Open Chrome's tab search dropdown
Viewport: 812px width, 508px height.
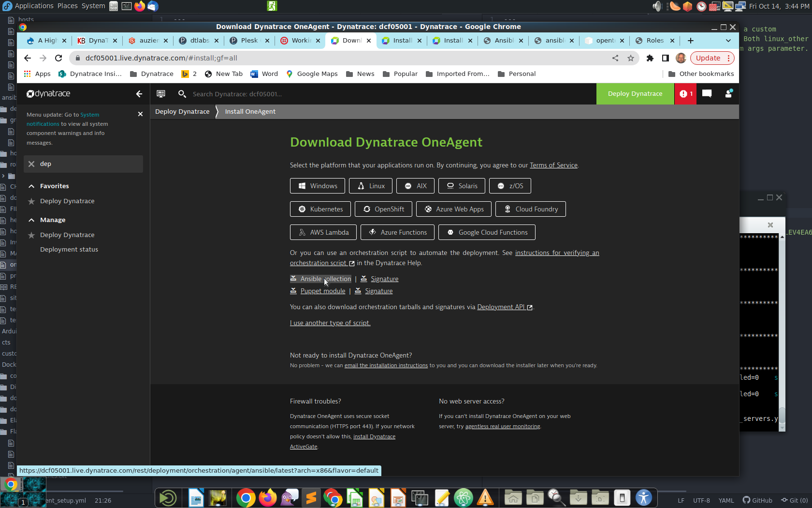click(728, 41)
